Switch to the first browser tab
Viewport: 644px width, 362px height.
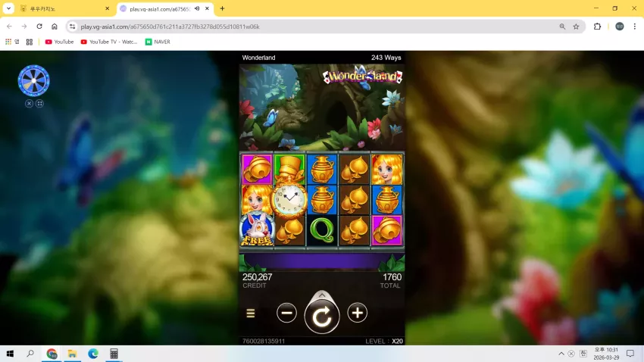coord(65,8)
